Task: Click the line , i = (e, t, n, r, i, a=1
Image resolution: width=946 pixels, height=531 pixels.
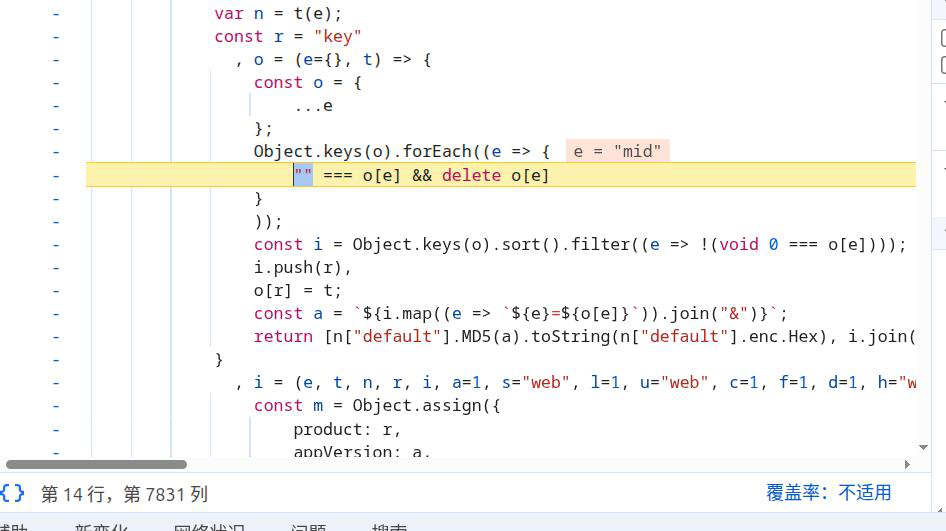Action: (575, 383)
